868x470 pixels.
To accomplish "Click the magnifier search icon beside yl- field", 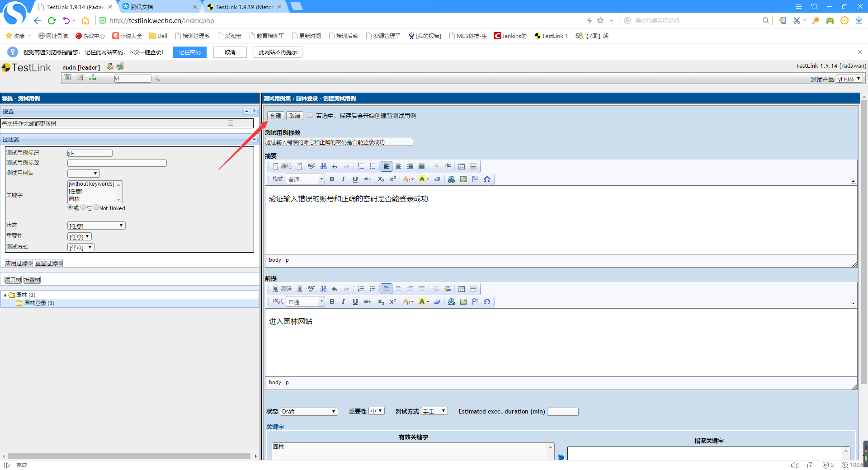I will click(157, 78).
